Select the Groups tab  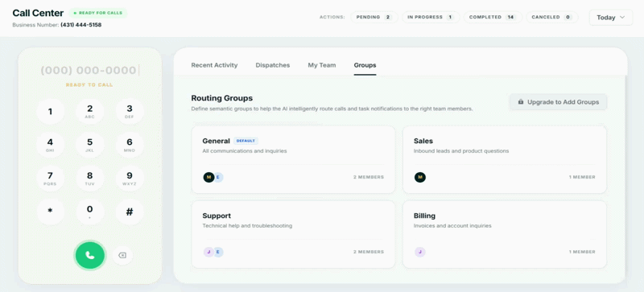(x=365, y=65)
